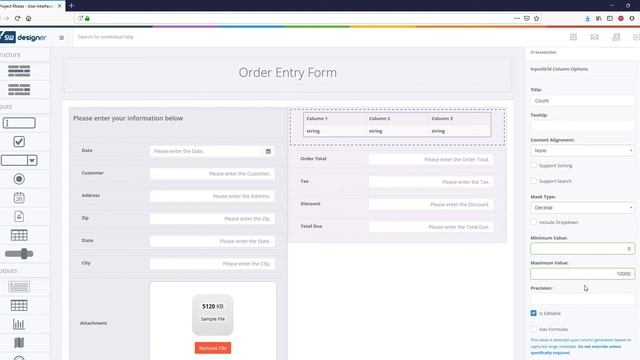Check the Include Dropdown option
This screenshot has height=360, width=640.
533,222
